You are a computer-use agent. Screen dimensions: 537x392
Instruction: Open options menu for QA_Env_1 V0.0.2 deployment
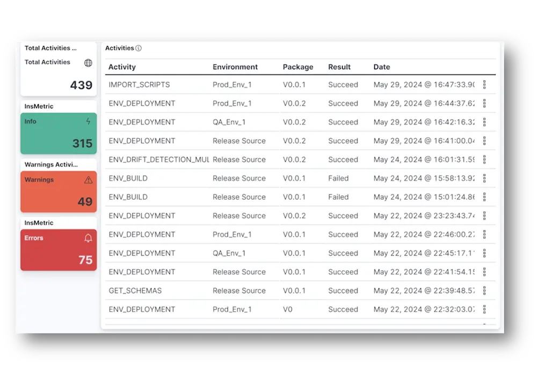(484, 122)
